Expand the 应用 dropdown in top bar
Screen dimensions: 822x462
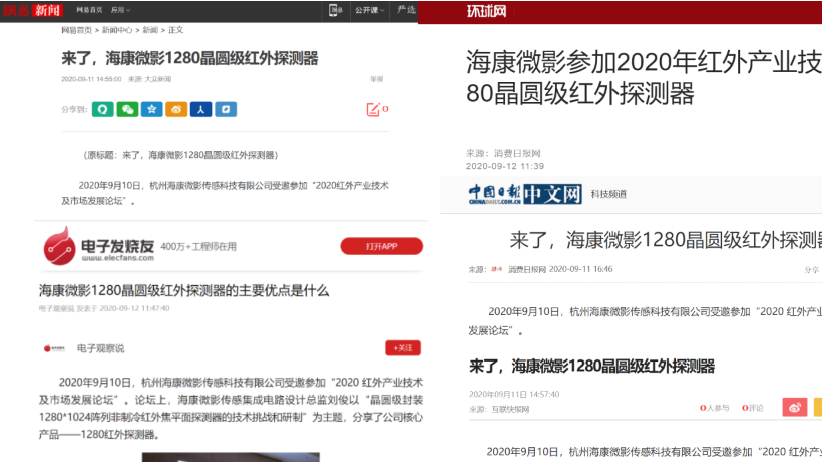click(x=121, y=10)
